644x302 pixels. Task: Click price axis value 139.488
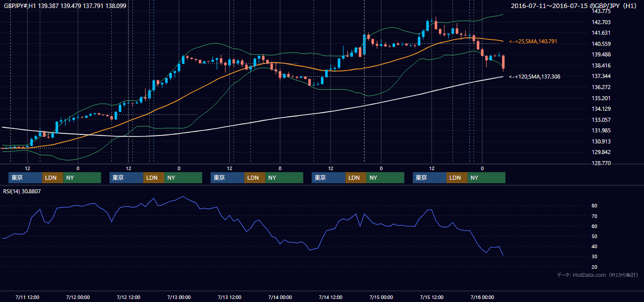602,55
